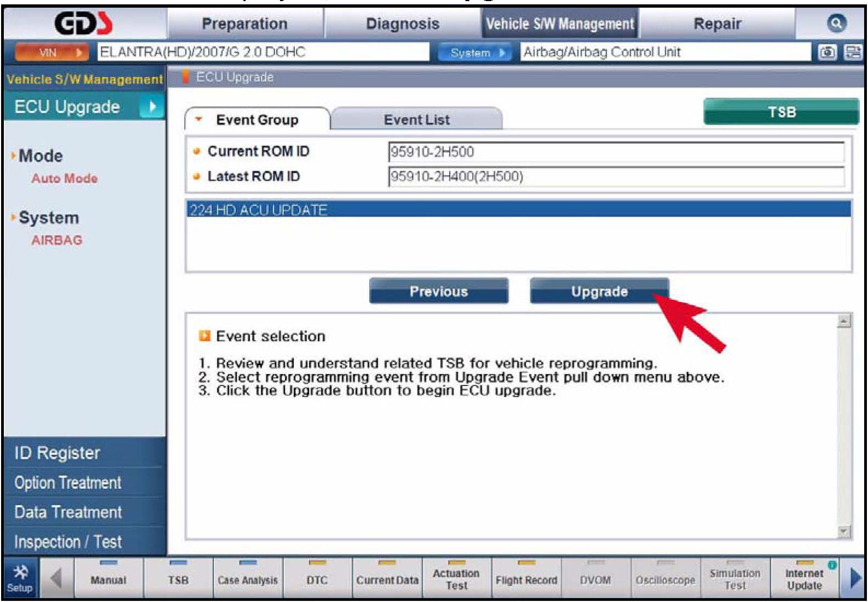The image size is (868, 602).
Task: Click the GDS logo
Action: (84, 24)
